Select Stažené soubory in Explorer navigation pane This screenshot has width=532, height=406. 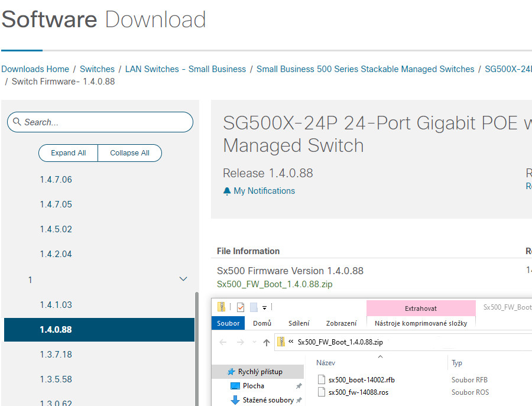pos(268,400)
